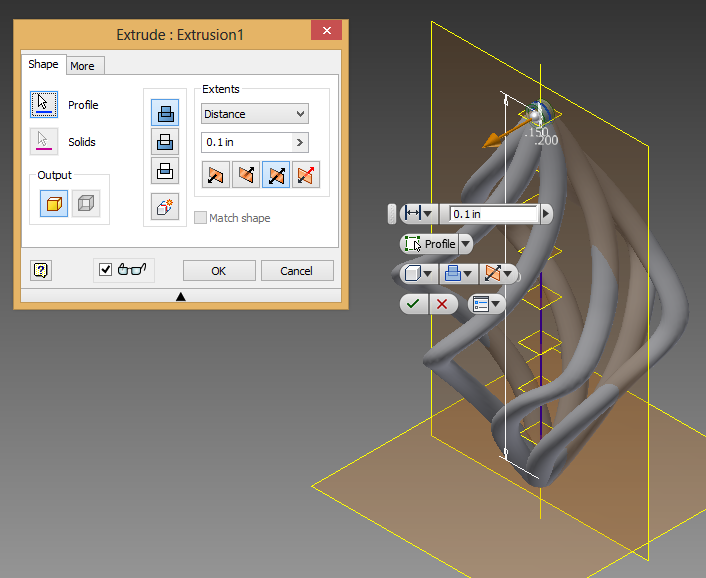Enable the Match shape checkbox
This screenshot has height=578, width=706.
point(200,218)
